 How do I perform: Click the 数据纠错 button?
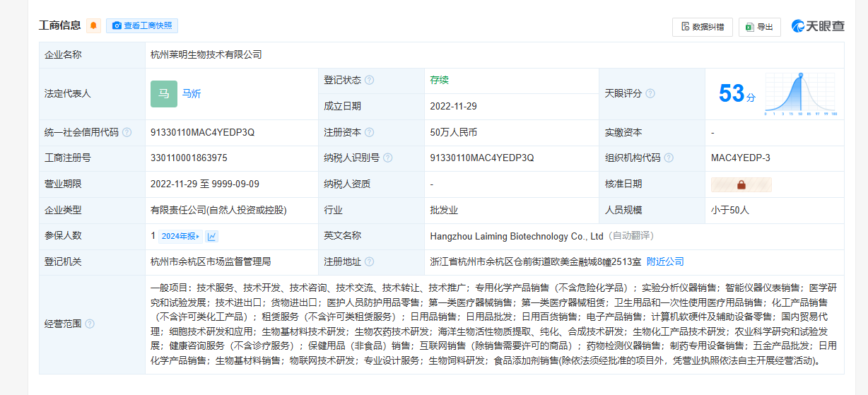(702, 27)
